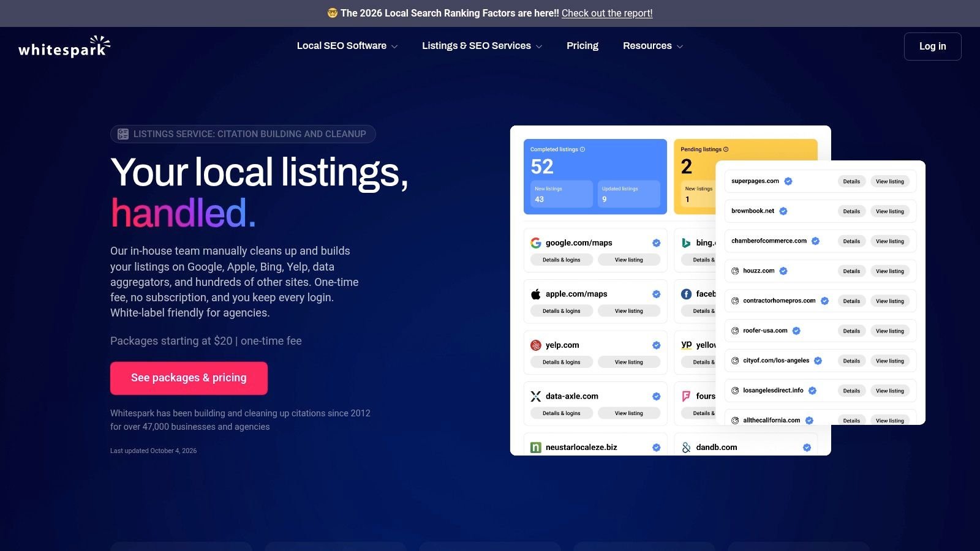This screenshot has width=980, height=551.
Task: Click View listing for superpages.com
Action: coord(890,181)
